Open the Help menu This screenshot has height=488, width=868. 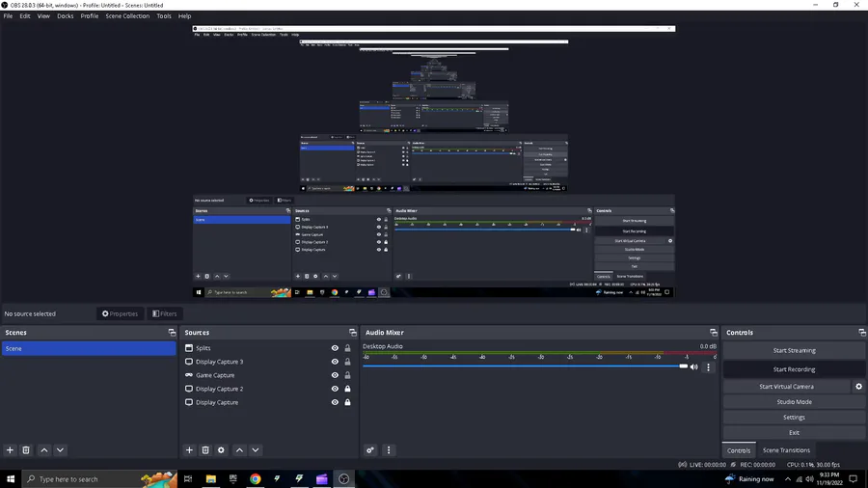click(184, 16)
